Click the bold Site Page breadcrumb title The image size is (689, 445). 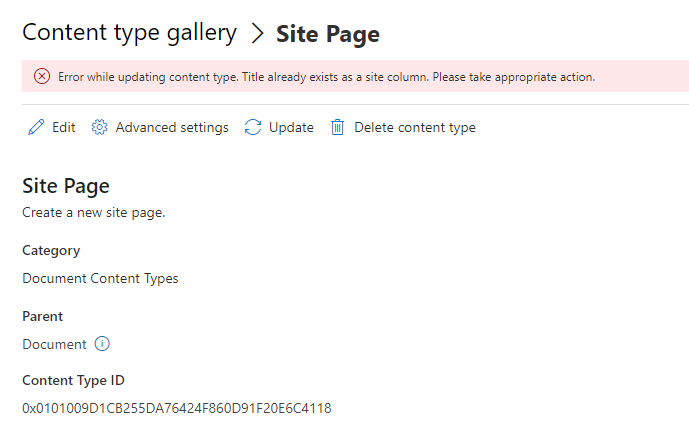tap(328, 34)
